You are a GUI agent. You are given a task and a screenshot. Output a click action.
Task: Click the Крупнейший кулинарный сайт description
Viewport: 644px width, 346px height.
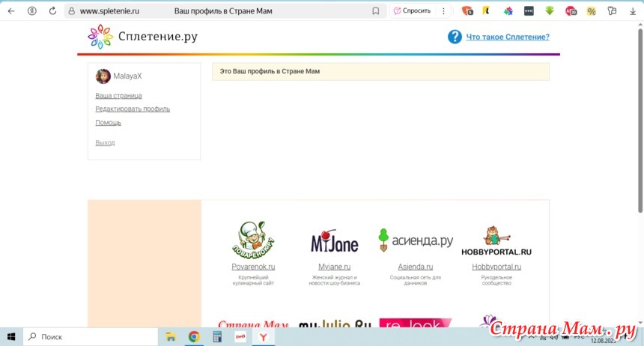[x=253, y=280]
